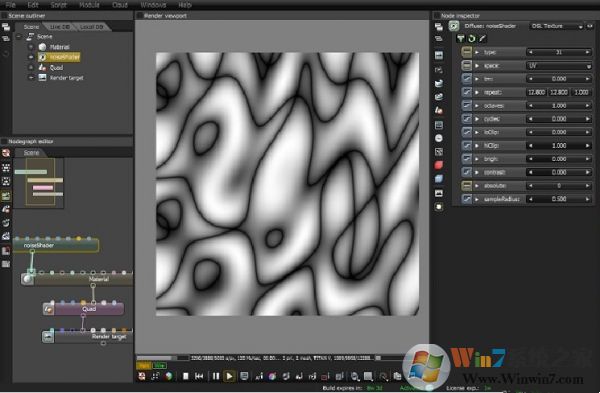This screenshot has width=600, height=393.
Task: Click the absolute parameter value slider
Action: (x=559, y=186)
